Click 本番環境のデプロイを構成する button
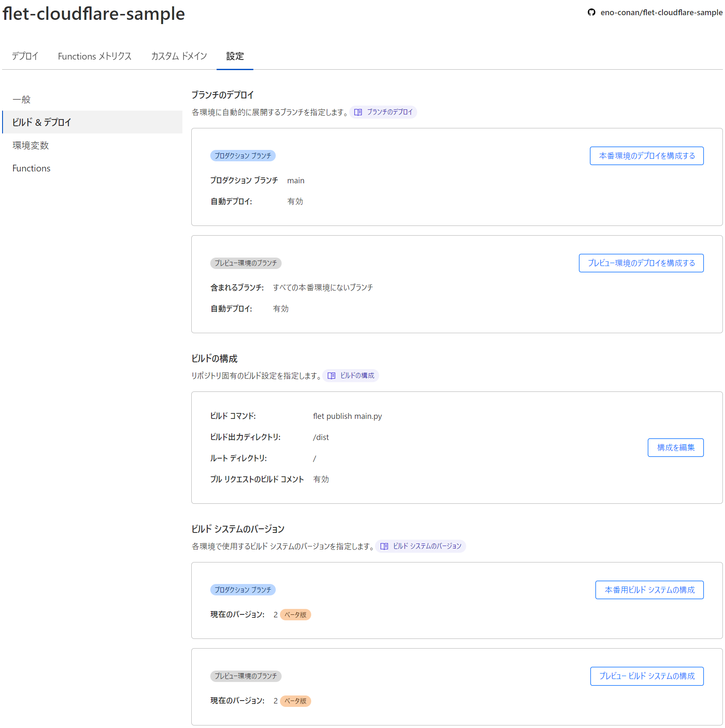 point(646,156)
